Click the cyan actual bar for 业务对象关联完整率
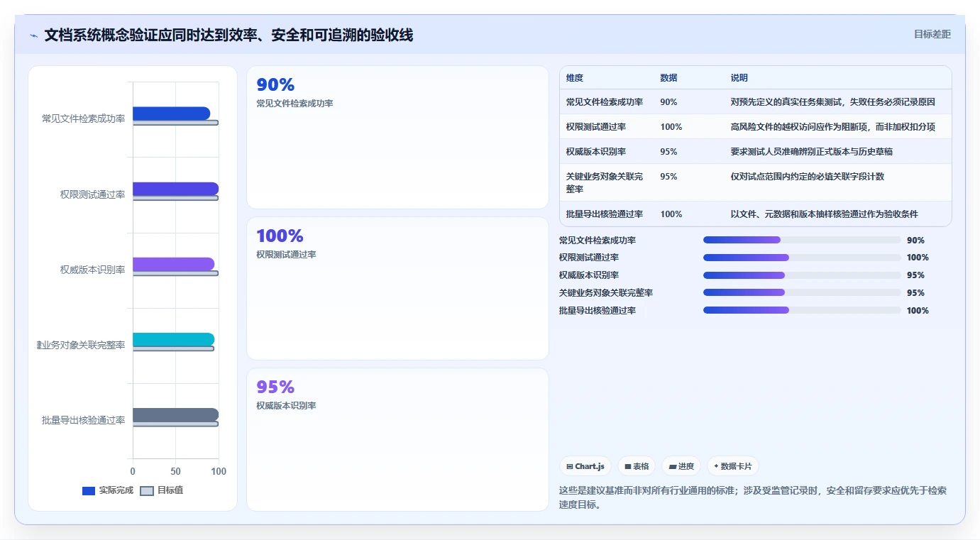 pos(173,339)
